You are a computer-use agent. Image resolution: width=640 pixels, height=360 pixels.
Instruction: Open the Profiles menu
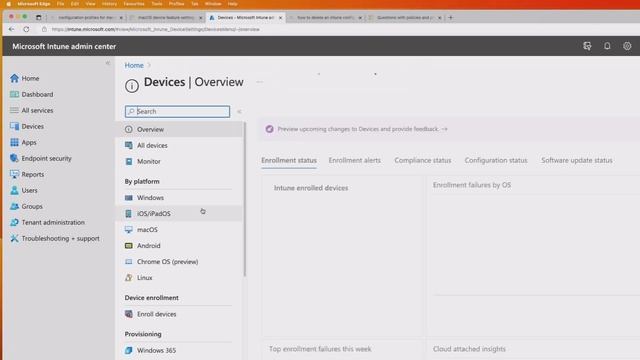coord(176,4)
